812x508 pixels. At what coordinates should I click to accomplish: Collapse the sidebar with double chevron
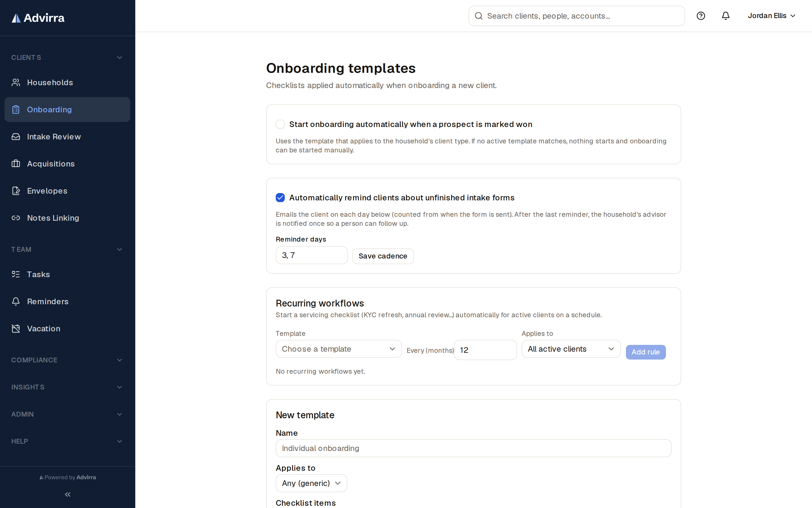67,494
